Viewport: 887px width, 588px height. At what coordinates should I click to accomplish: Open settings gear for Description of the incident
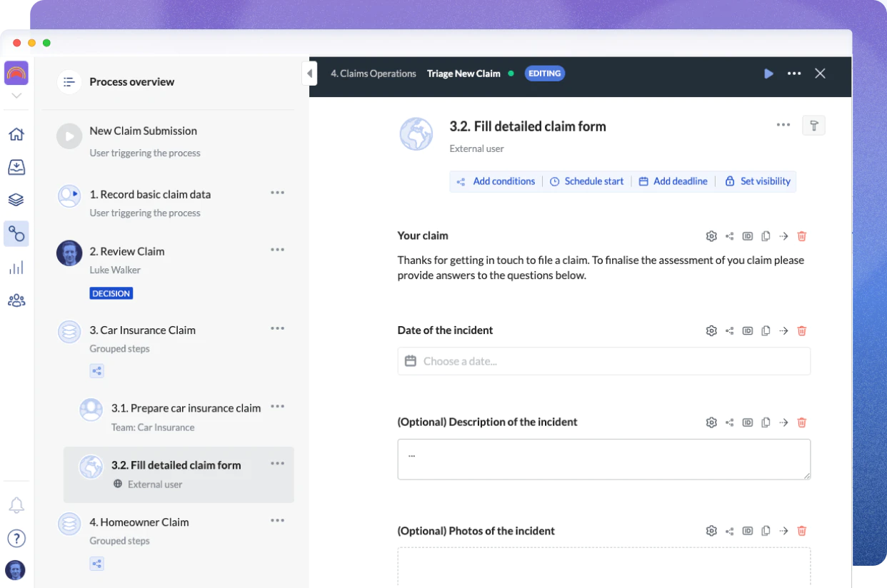tap(711, 422)
